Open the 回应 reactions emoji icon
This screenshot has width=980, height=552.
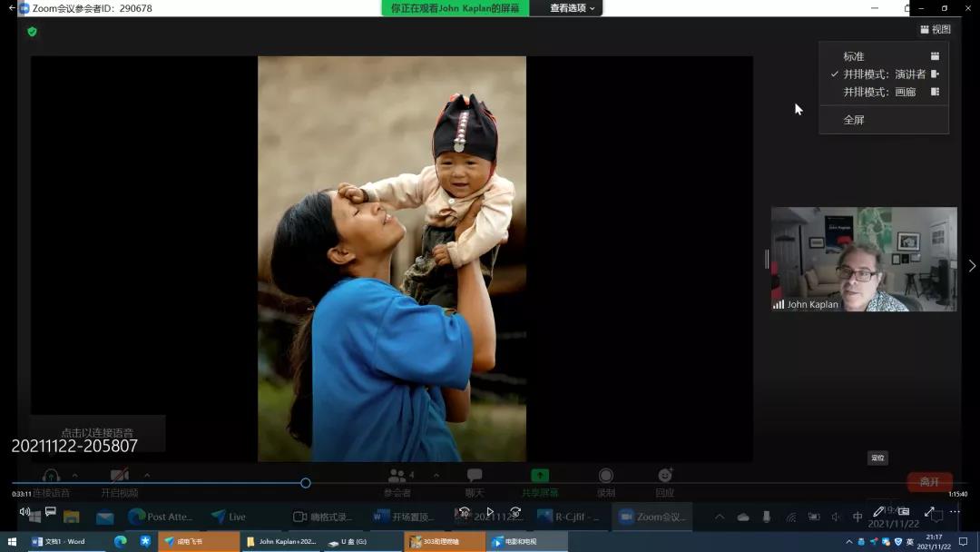665,477
